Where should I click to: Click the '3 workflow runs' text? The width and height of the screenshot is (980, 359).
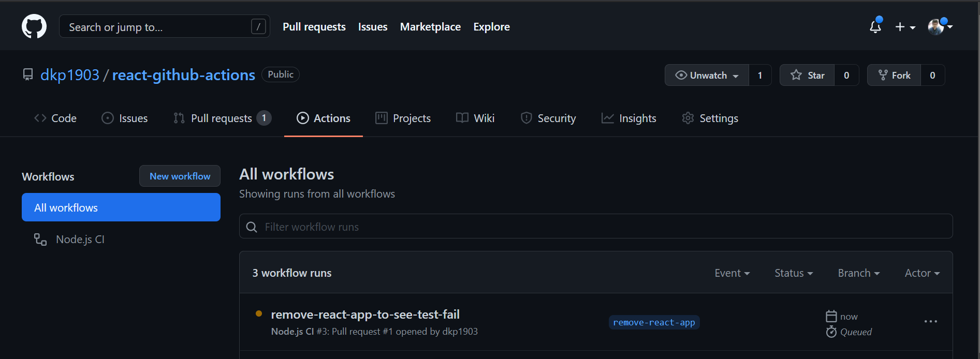(292, 273)
